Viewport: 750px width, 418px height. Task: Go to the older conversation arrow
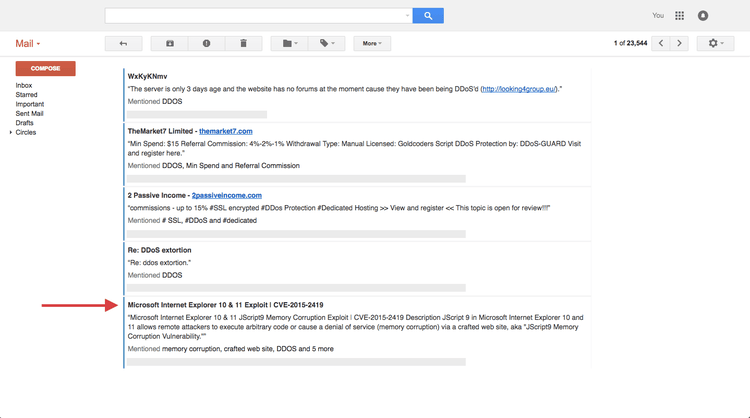click(x=680, y=44)
